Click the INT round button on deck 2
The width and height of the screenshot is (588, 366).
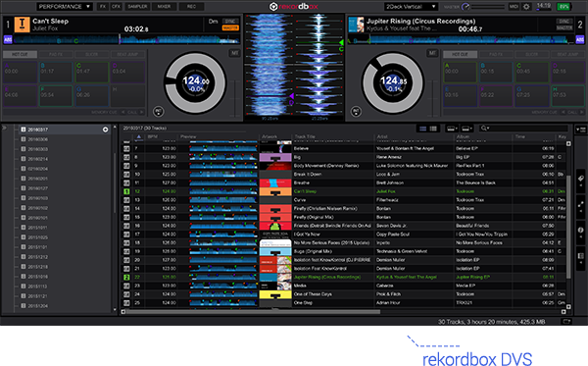pos(356,112)
